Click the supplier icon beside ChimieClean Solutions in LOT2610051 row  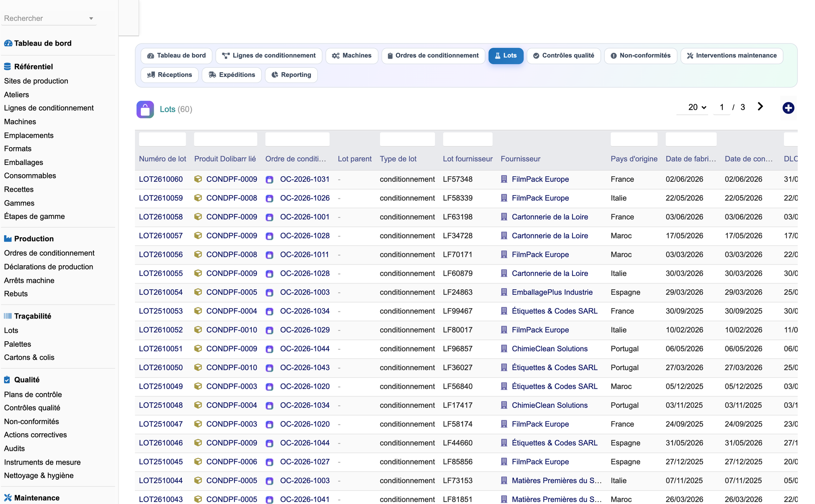504,349
